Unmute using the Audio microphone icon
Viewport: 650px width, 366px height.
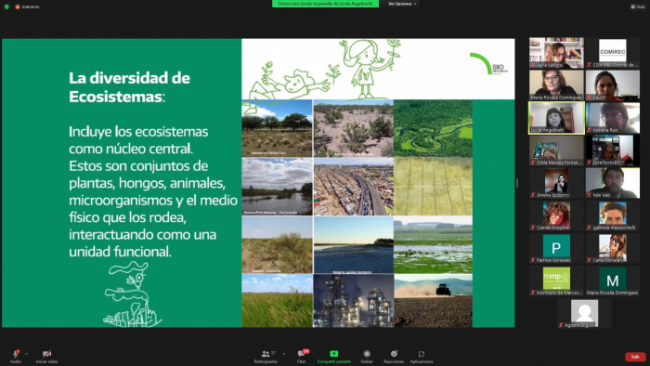pos(16,354)
